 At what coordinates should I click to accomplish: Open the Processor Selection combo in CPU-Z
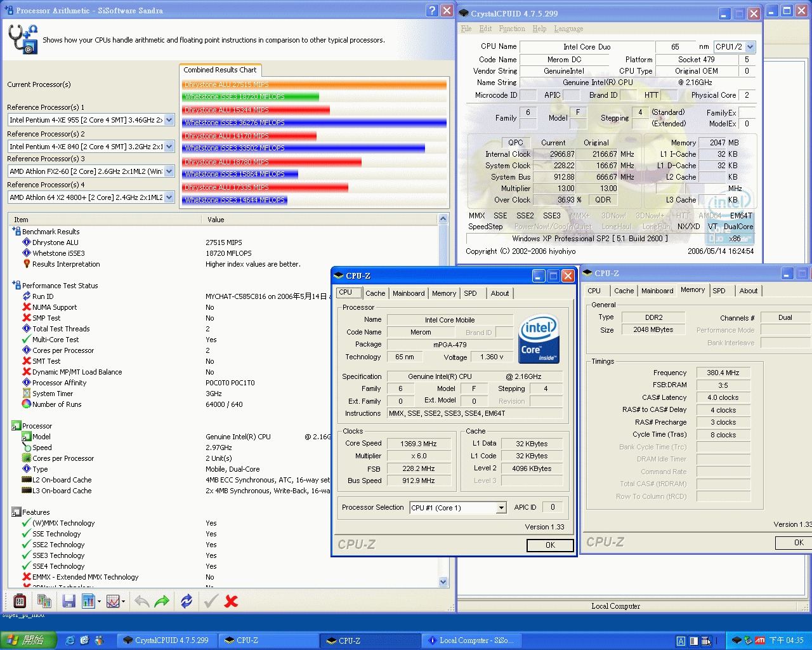[458, 508]
